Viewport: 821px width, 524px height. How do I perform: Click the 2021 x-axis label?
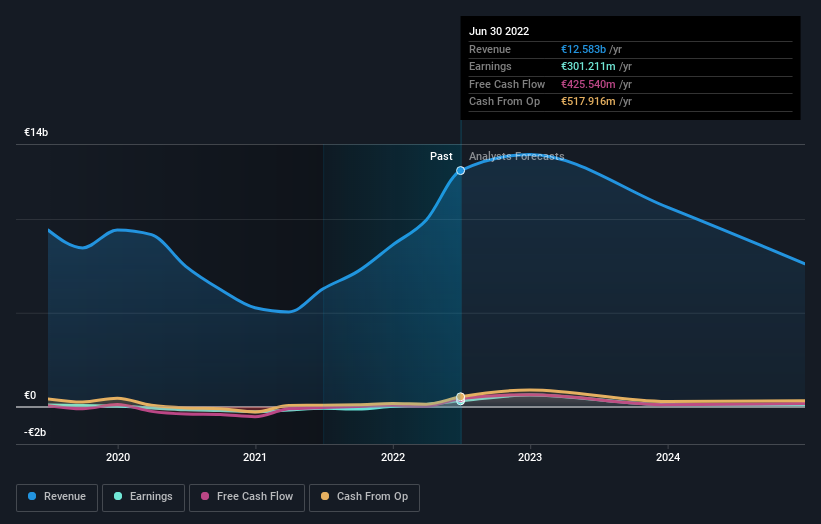255,457
